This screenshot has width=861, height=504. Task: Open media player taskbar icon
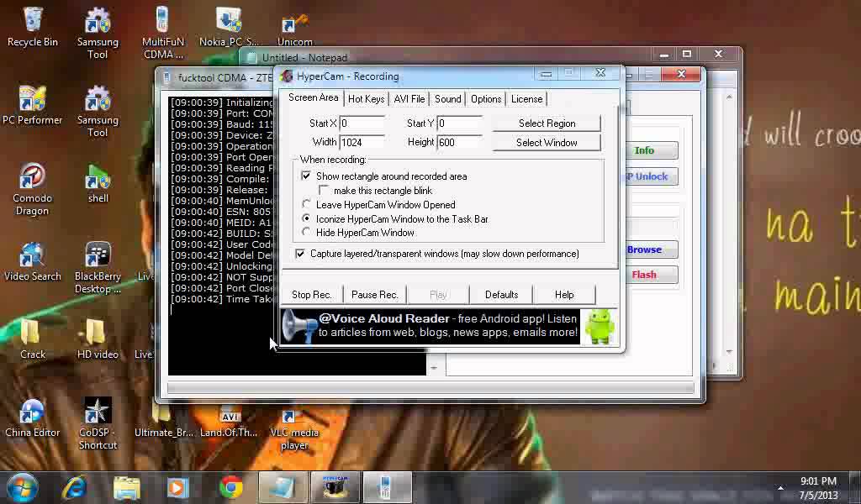pyautogui.click(x=177, y=487)
